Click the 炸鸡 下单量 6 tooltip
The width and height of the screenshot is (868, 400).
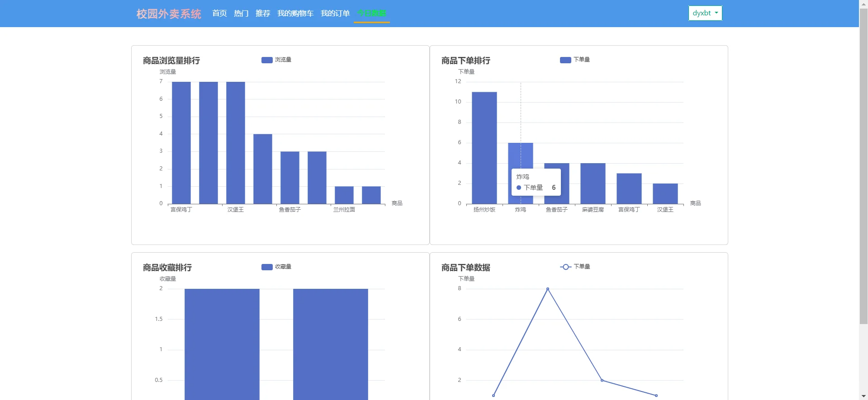tap(536, 182)
